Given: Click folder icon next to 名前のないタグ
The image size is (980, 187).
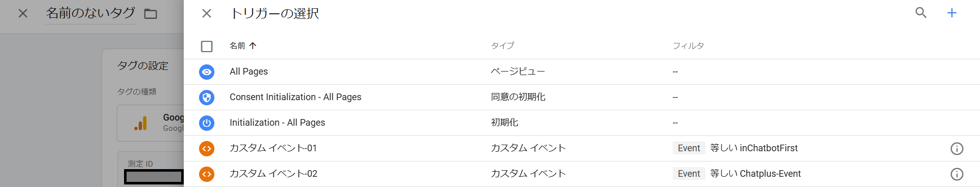Looking at the screenshot, I should tap(151, 14).
